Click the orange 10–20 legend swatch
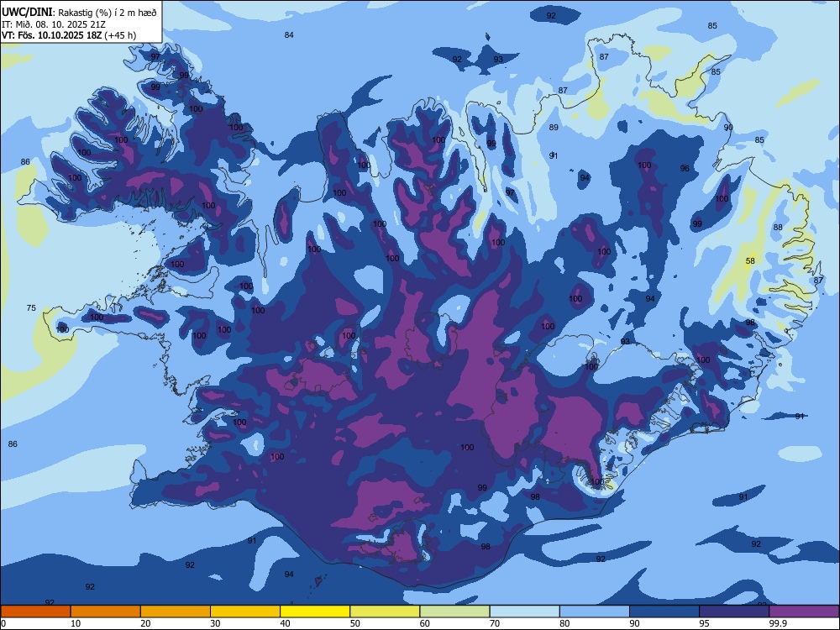Image resolution: width=840 pixels, height=630 pixels. 106,612
